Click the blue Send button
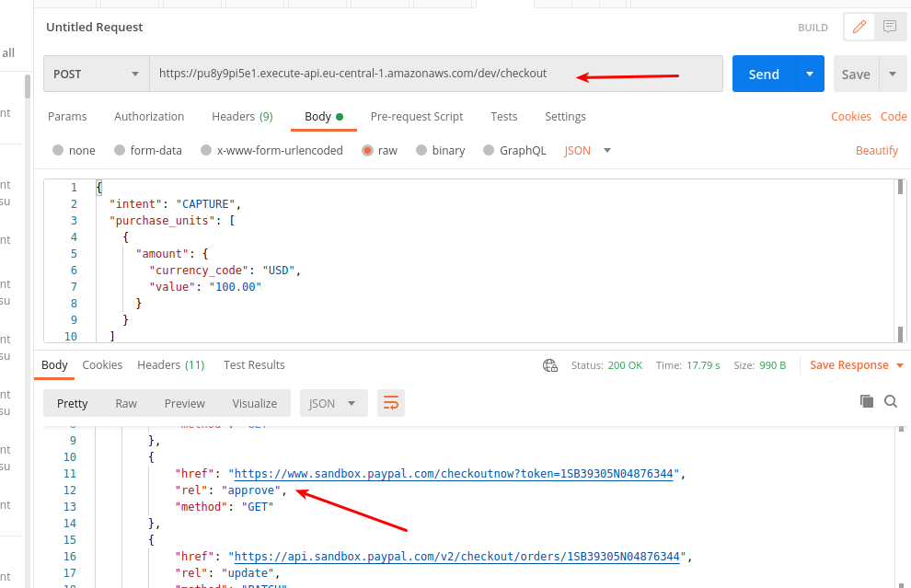 [x=764, y=74]
